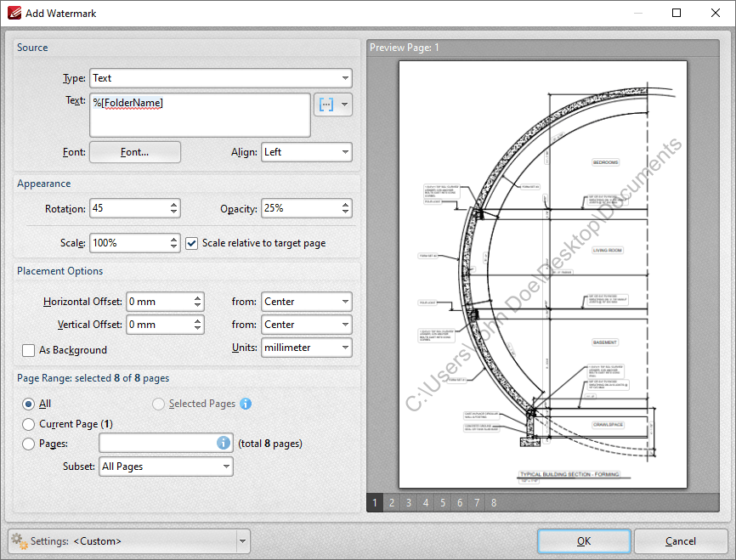Open the Horizontal Offset from dropdown
This screenshot has width=736, height=560.
pos(307,302)
